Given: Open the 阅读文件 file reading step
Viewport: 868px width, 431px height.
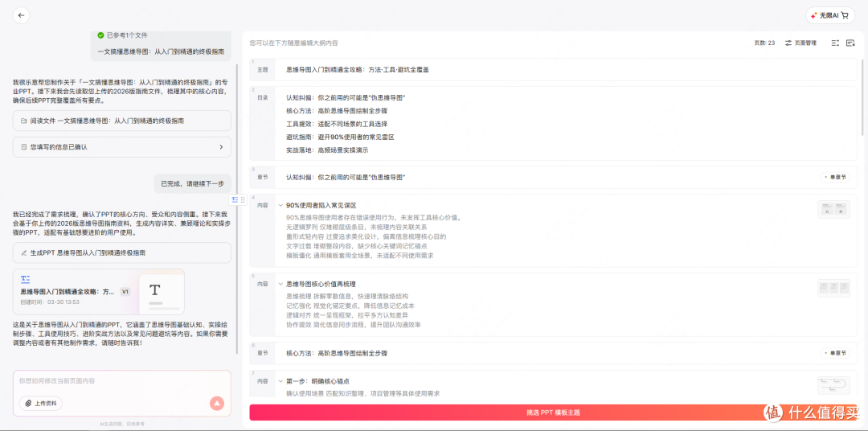Looking at the screenshot, I should coord(122,121).
